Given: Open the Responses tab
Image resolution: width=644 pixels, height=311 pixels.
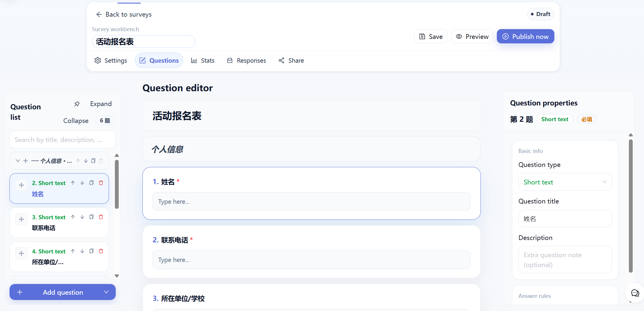Looking at the screenshot, I should pyautogui.click(x=247, y=60).
